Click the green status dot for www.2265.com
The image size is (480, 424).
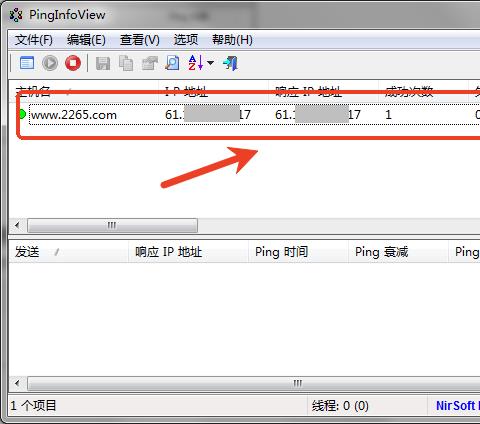point(22,114)
